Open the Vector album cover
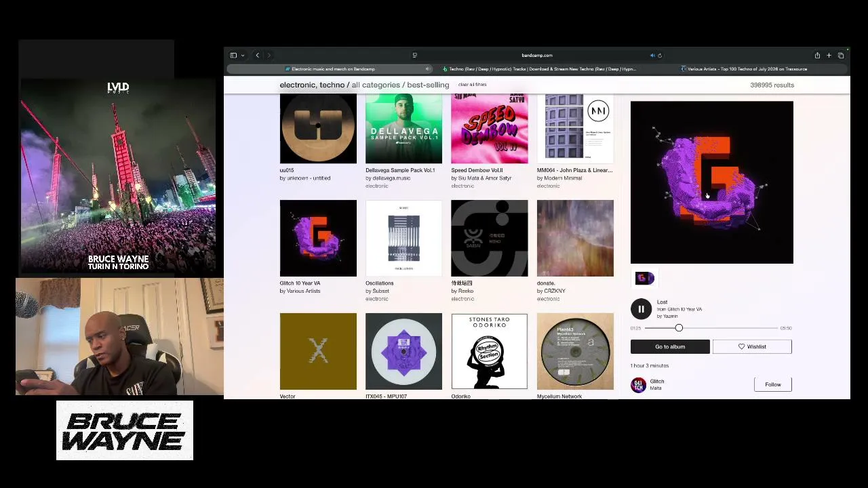Viewport: 868px width, 488px height. click(318, 351)
